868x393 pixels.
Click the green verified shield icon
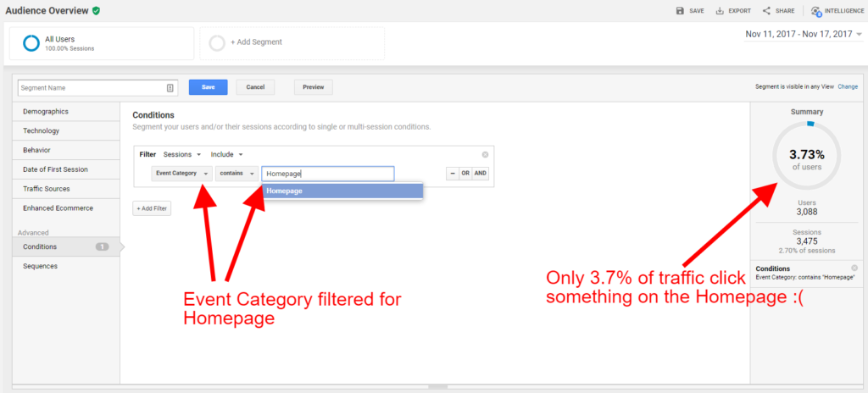pyautogui.click(x=97, y=10)
